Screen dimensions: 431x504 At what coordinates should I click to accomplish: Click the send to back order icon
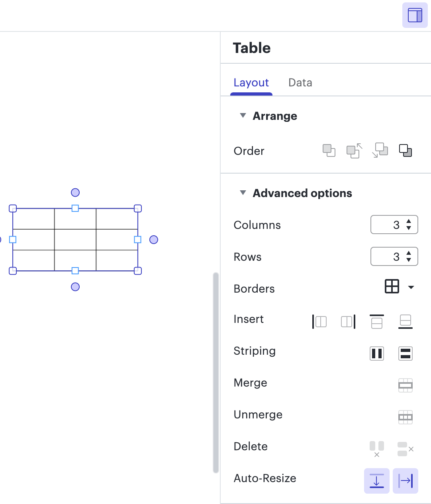click(406, 150)
